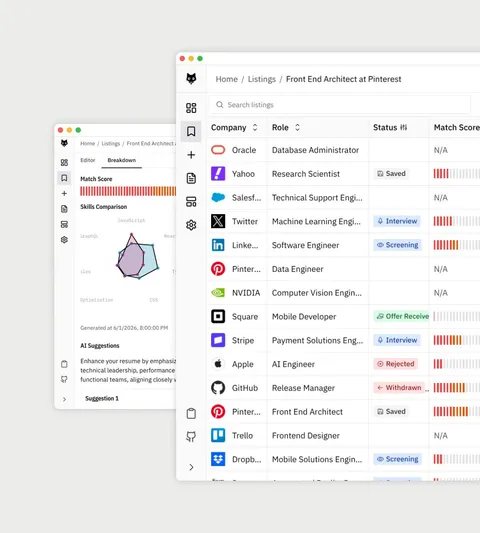Image resolution: width=480 pixels, height=533 pixels.
Task: Click the NVIDIA logo
Action: (x=218, y=293)
